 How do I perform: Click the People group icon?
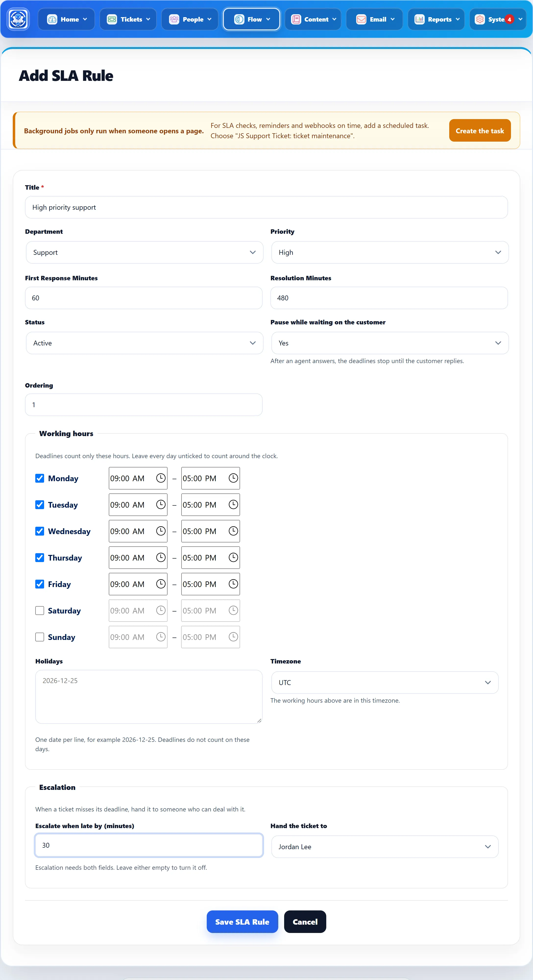(x=174, y=19)
